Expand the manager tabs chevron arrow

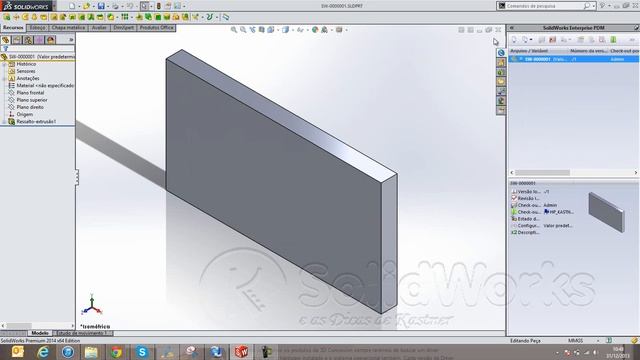[71, 40]
